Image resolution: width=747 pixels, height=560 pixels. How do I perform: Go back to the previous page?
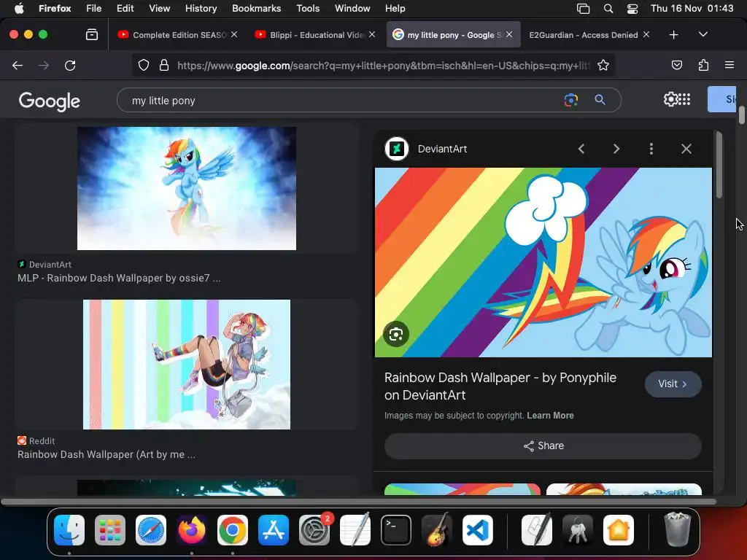pos(18,65)
